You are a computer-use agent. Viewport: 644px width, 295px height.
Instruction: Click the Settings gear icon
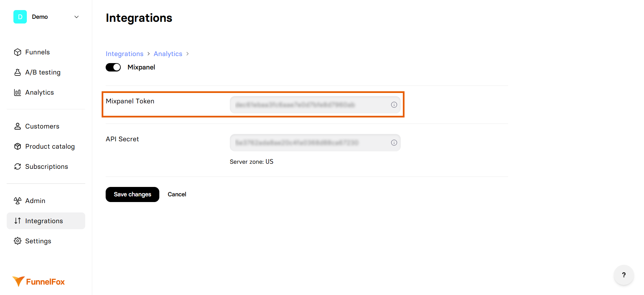(17, 241)
